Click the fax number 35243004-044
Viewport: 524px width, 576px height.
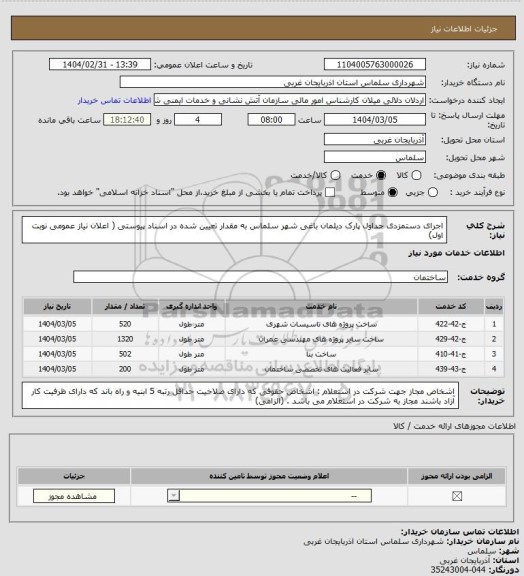458,570
